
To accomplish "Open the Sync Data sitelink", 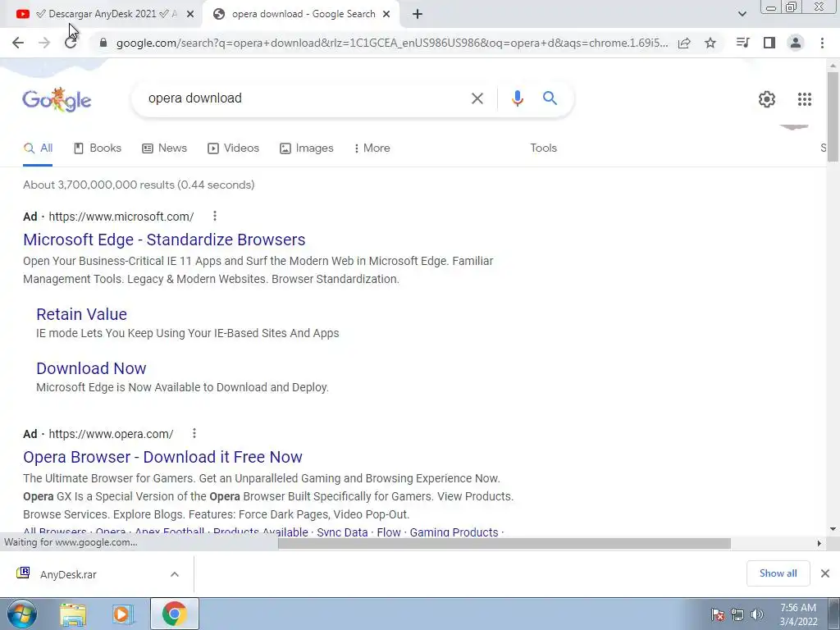I will click(342, 532).
